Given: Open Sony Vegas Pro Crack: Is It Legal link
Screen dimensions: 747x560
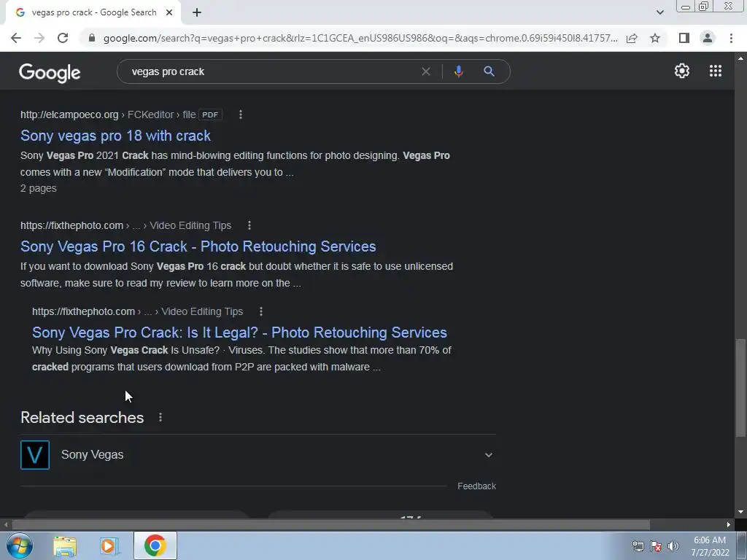Looking at the screenshot, I should (x=239, y=332).
